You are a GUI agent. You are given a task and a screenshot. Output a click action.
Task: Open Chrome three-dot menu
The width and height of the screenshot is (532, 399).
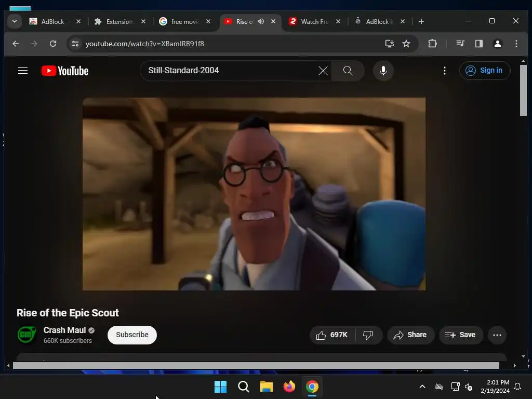(516, 44)
